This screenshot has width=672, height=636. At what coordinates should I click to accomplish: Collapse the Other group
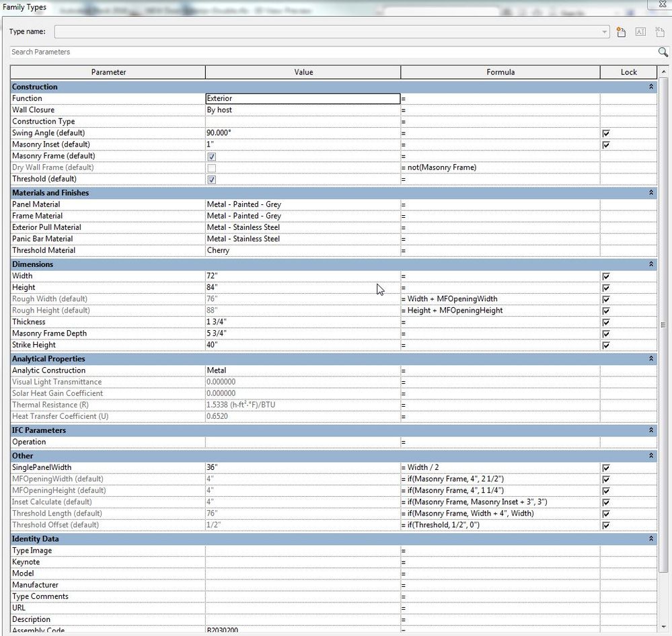click(x=651, y=456)
